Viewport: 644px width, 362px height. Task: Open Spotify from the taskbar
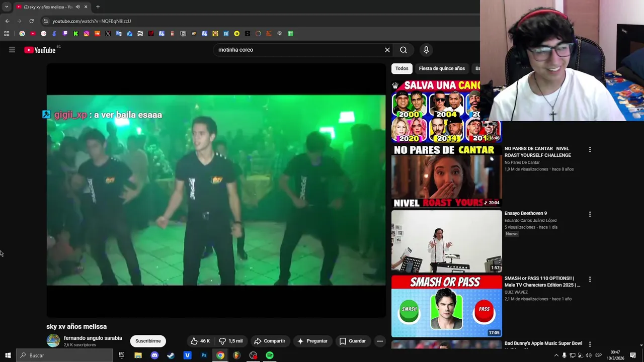pyautogui.click(x=270, y=355)
